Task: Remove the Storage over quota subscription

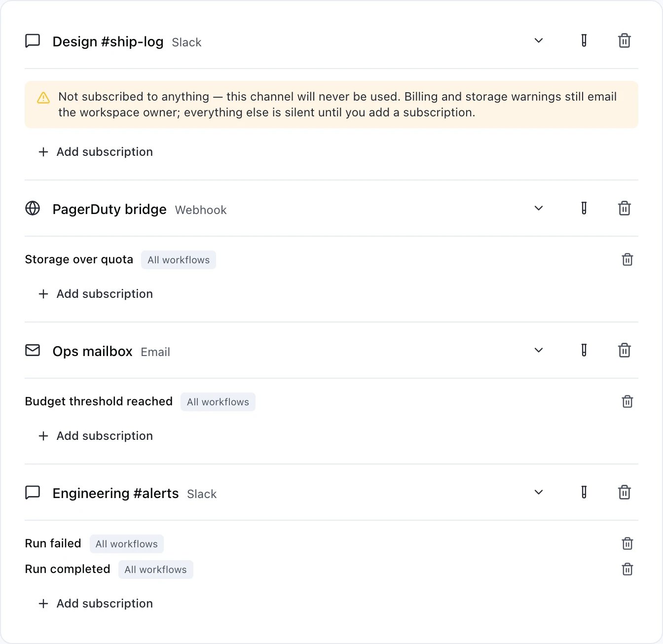Action: (x=627, y=259)
